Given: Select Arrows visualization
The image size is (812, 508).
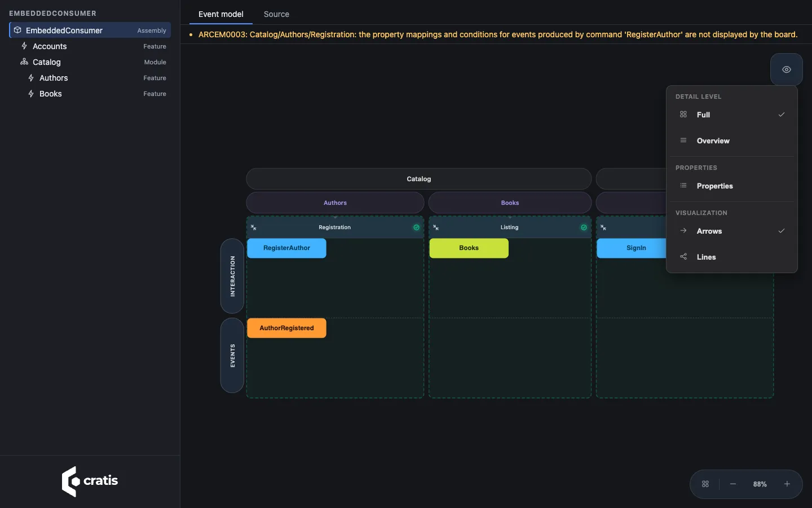Looking at the screenshot, I should 732,231.
